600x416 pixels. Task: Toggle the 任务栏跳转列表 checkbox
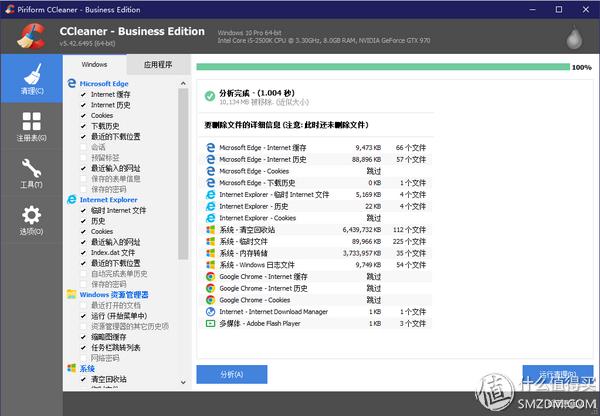83,347
